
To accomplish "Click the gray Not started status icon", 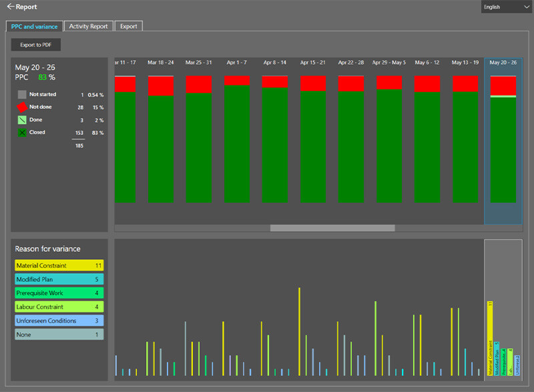I will click(x=22, y=95).
